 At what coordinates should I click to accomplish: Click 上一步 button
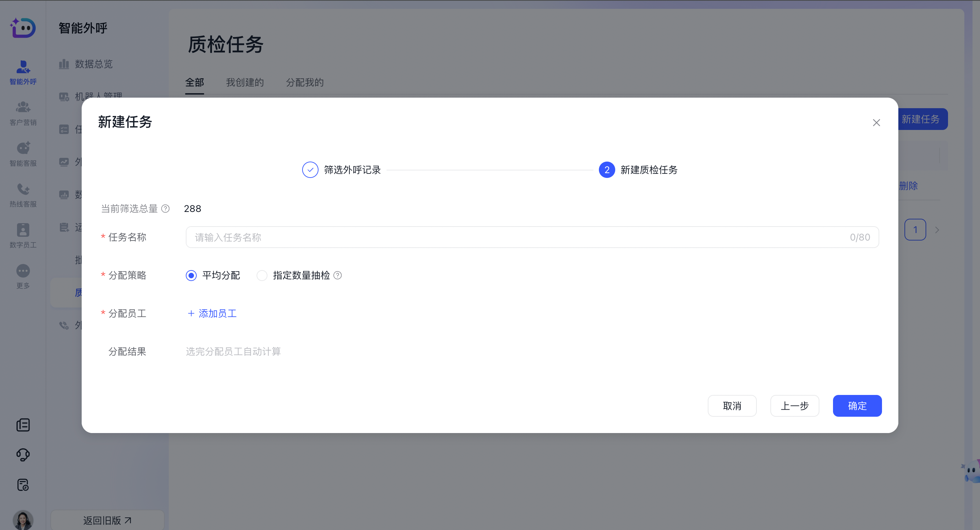coord(795,406)
